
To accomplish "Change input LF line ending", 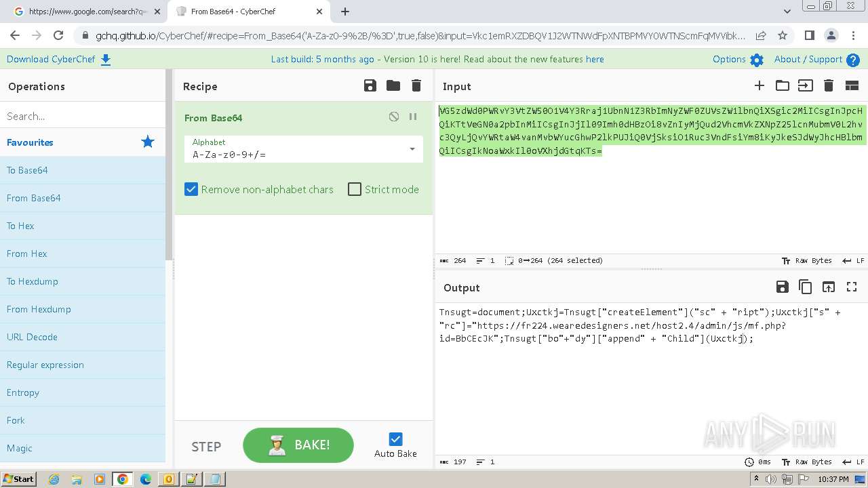I will 853,260.
